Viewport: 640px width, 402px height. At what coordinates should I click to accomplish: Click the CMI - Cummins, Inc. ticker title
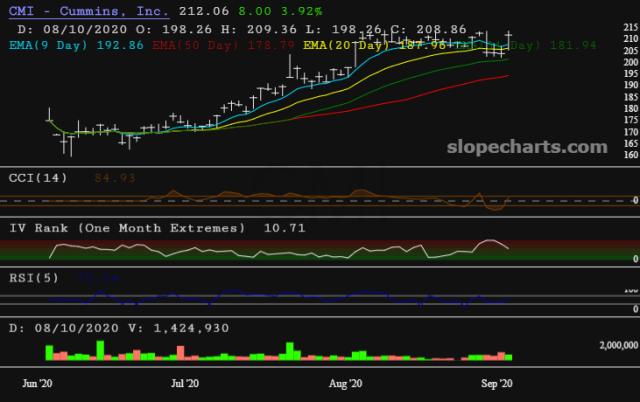point(86,12)
